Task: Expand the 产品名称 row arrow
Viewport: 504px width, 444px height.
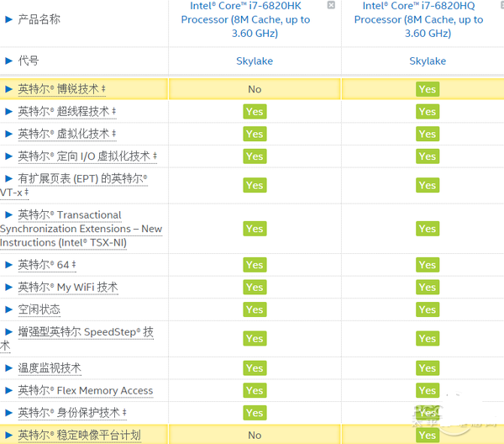Action: pos(8,19)
